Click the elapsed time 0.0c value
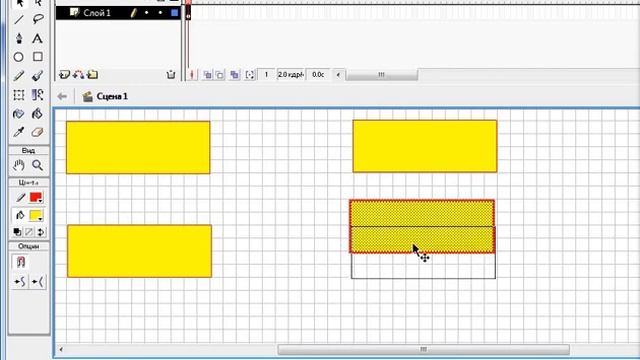The height and width of the screenshot is (360, 640). [x=318, y=75]
